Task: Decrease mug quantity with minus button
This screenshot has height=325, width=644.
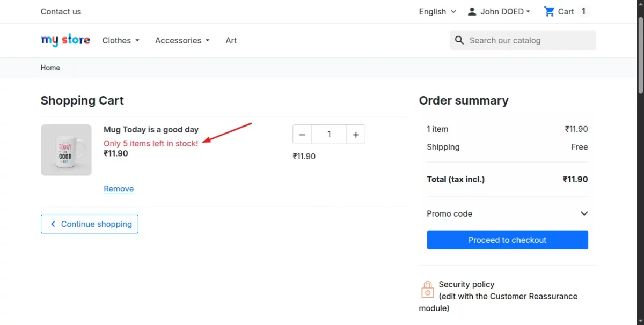Action: (302, 134)
